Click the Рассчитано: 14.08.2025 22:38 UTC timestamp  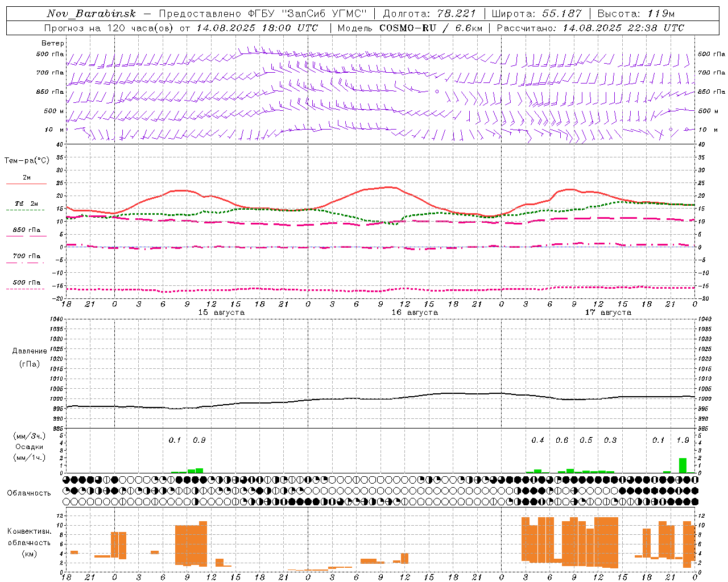tap(590, 28)
